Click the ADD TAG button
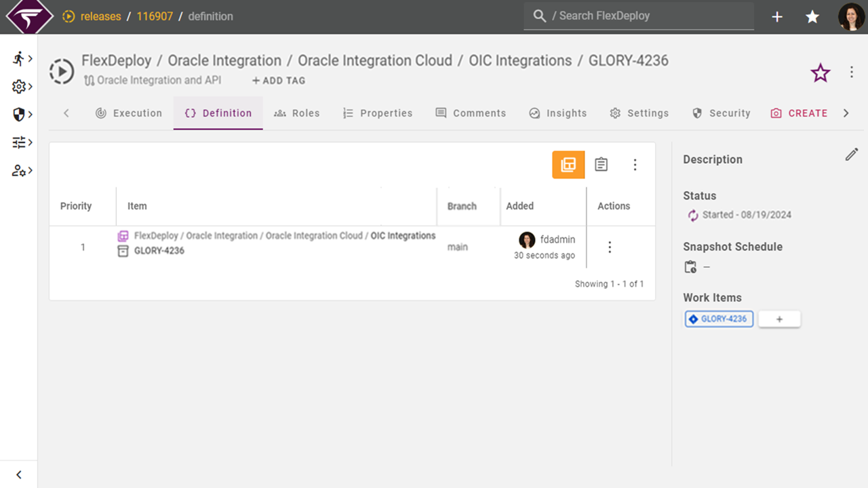This screenshot has width=868, height=488. point(279,81)
